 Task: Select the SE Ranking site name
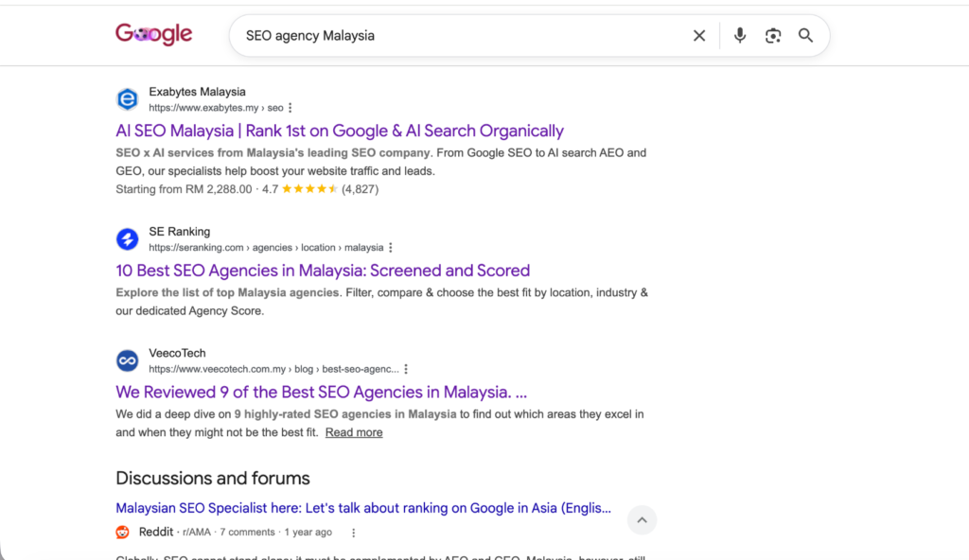tap(179, 231)
